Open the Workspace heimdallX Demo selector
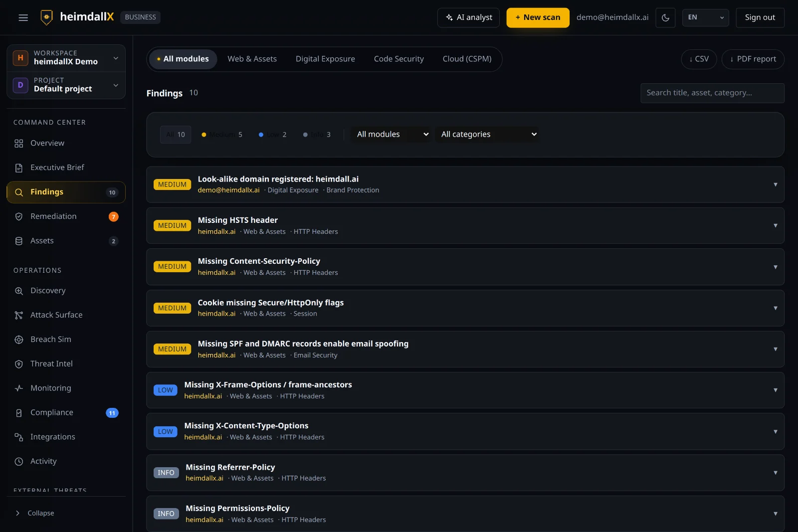The height and width of the screenshot is (532, 798). 66,58
